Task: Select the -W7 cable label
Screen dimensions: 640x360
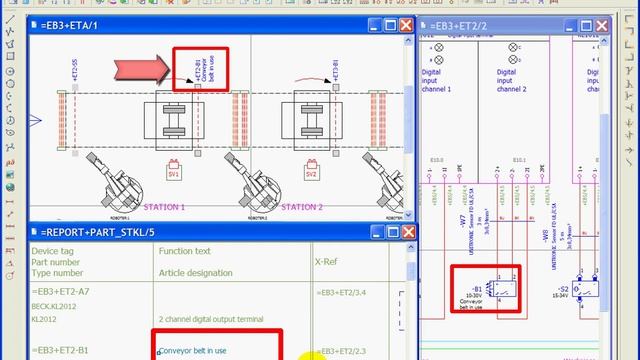Action: click(x=462, y=221)
